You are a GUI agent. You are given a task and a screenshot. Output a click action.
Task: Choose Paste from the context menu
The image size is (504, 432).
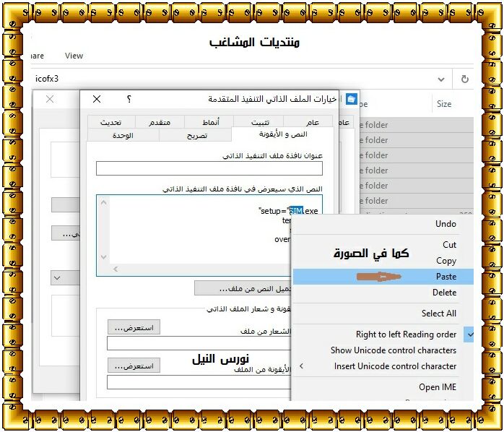[x=446, y=277]
